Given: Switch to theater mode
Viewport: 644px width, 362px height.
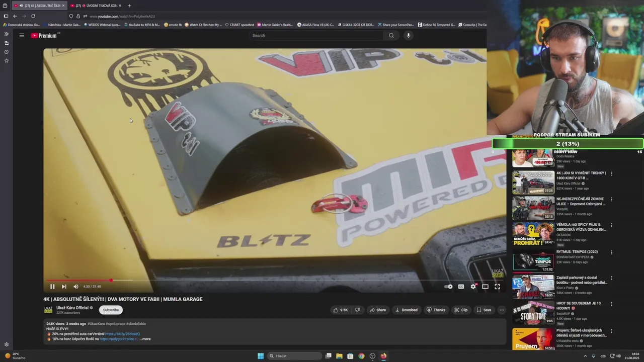Looking at the screenshot, I should click(x=485, y=287).
